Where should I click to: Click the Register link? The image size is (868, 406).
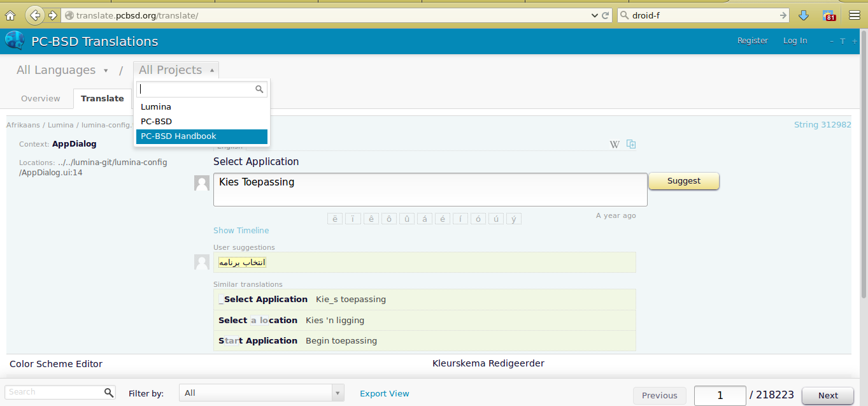(753, 41)
